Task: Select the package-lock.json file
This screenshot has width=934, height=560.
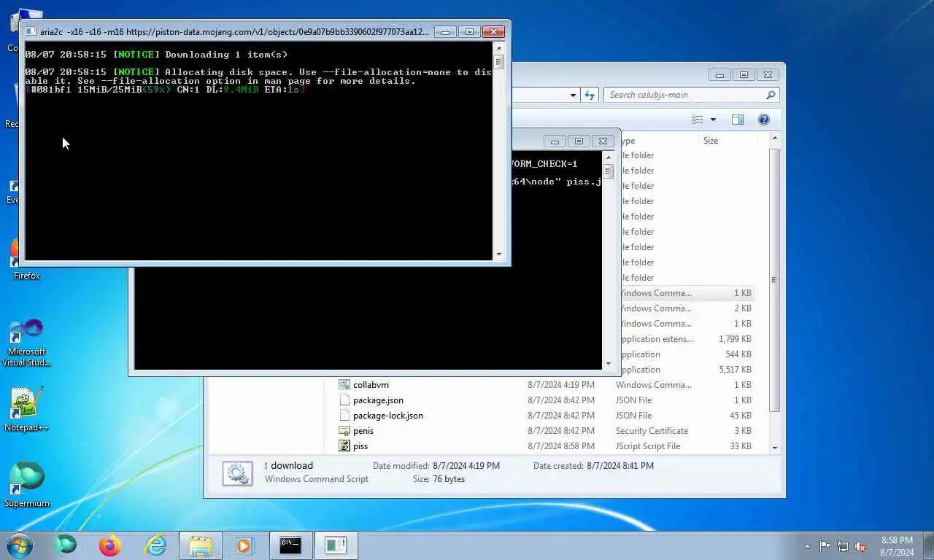Action: [387, 416]
